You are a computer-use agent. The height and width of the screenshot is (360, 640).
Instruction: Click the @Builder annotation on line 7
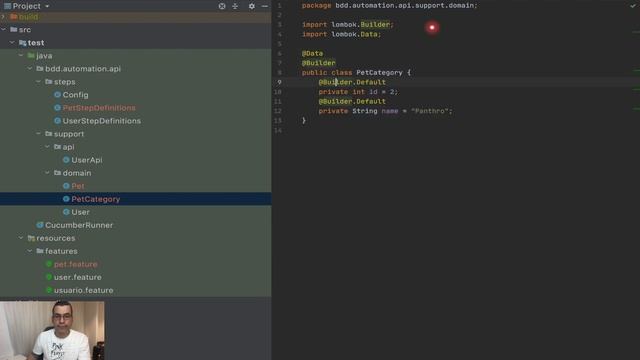click(318, 63)
